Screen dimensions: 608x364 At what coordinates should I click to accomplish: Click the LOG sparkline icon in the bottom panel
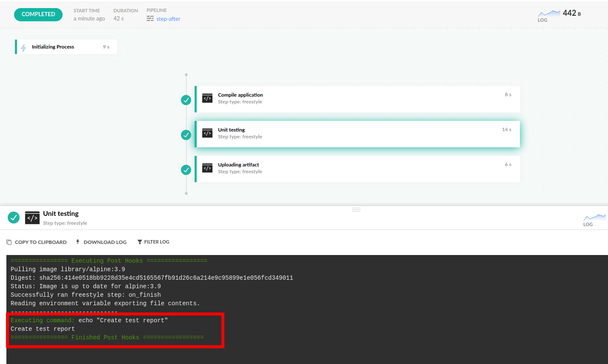click(x=595, y=218)
